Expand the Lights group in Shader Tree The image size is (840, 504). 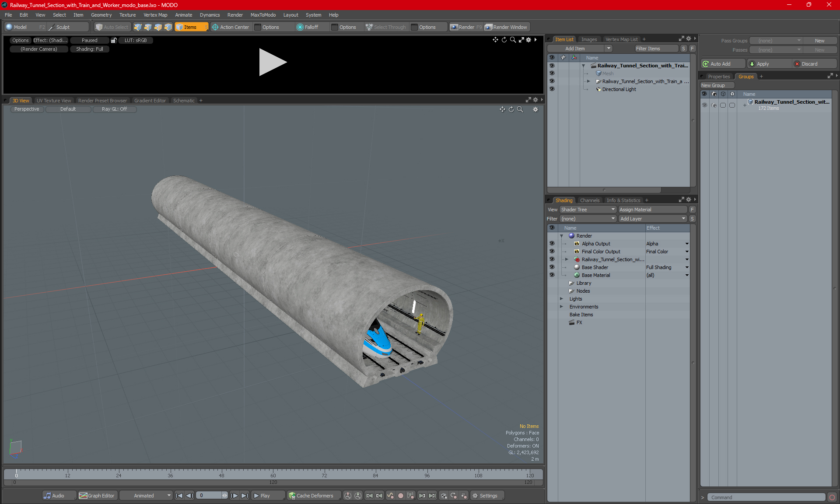point(562,299)
